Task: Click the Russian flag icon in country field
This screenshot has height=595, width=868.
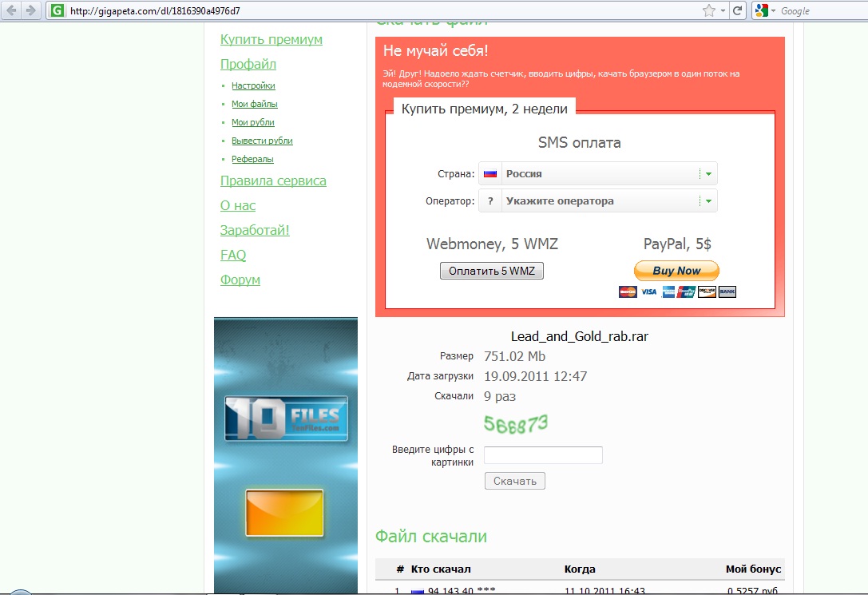Action: [x=490, y=173]
